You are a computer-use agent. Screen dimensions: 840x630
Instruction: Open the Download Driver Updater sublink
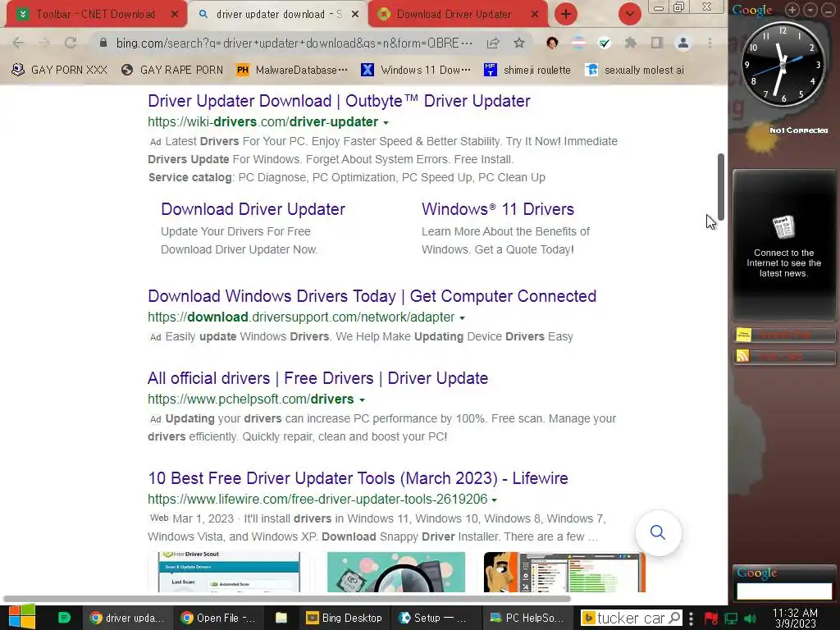tap(253, 209)
